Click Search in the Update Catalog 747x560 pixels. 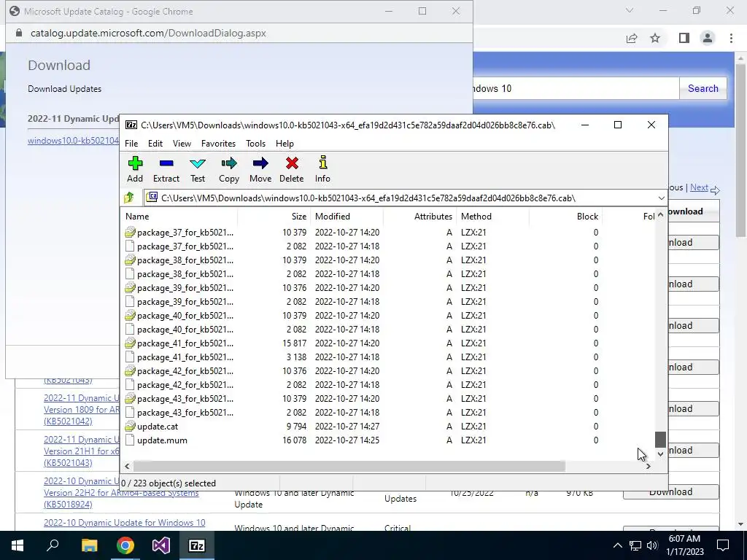pos(703,88)
